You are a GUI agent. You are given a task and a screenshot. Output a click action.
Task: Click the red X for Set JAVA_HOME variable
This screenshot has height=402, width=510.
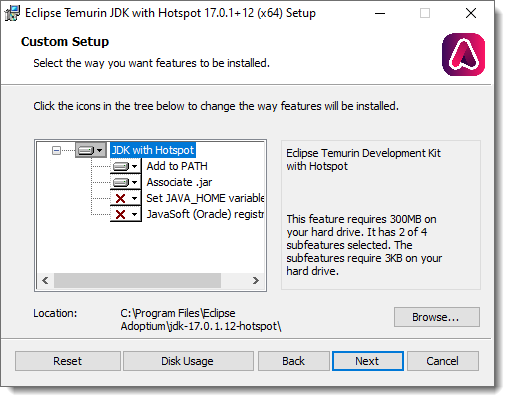point(120,198)
